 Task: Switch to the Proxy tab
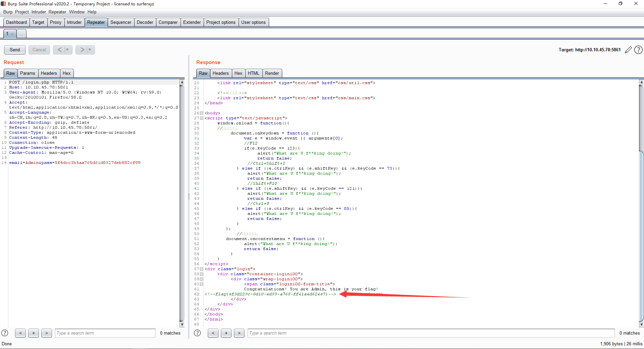(x=56, y=22)
